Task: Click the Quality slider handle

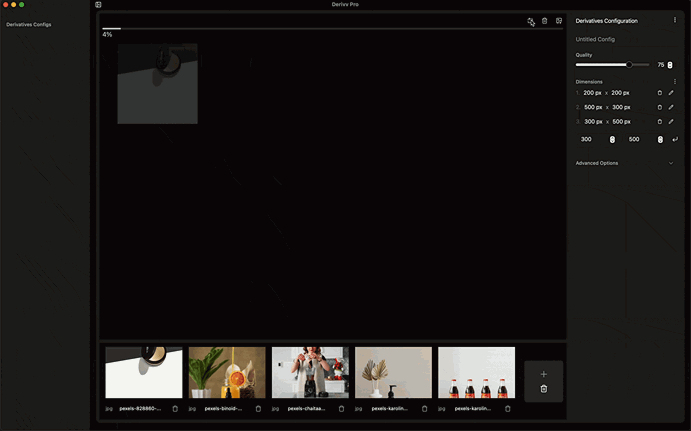Action: [x=629, y=65]
